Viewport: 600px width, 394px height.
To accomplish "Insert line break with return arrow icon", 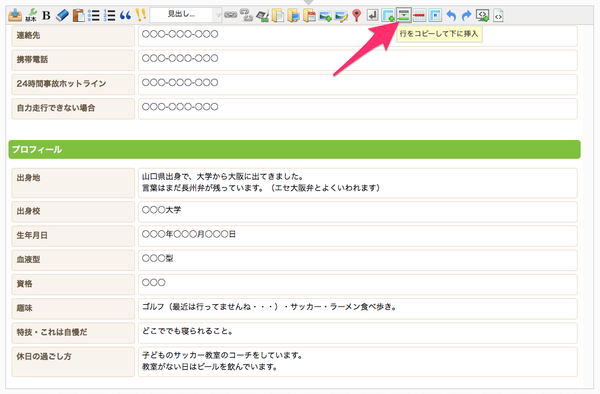I will pos(372,15).
